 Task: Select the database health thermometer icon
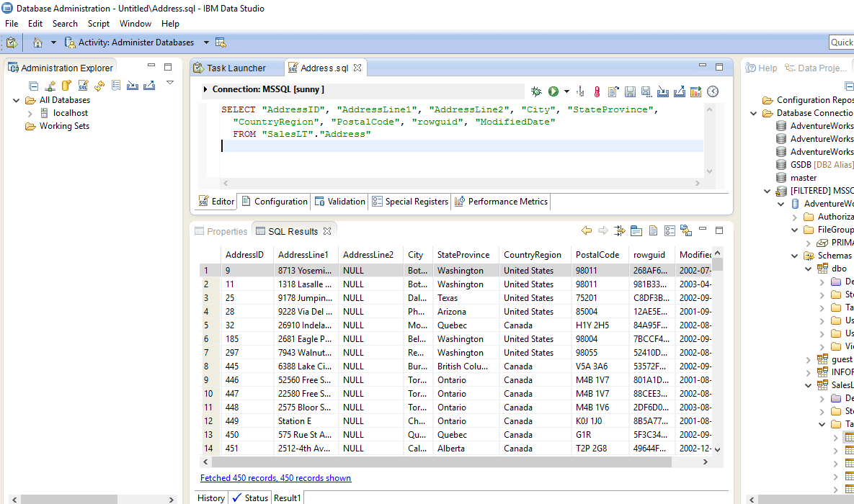(597, 91)
